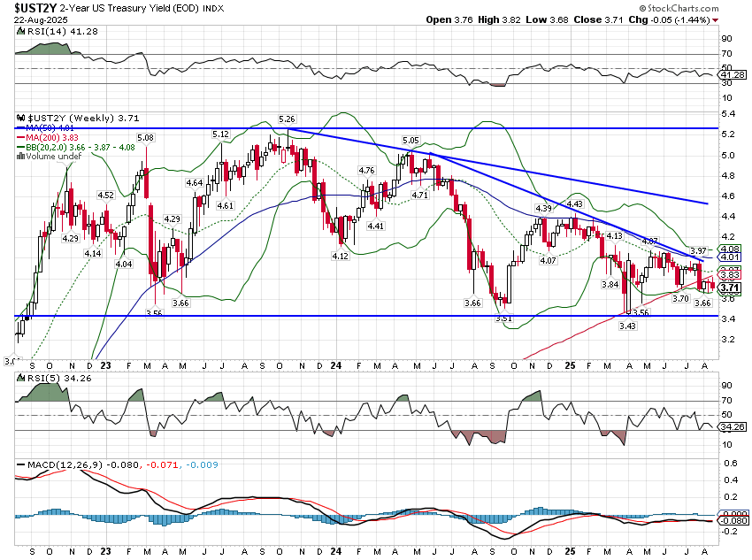752x560 pixels.
Task: Click the Low 3.68 value
Action: coord(548,19)
